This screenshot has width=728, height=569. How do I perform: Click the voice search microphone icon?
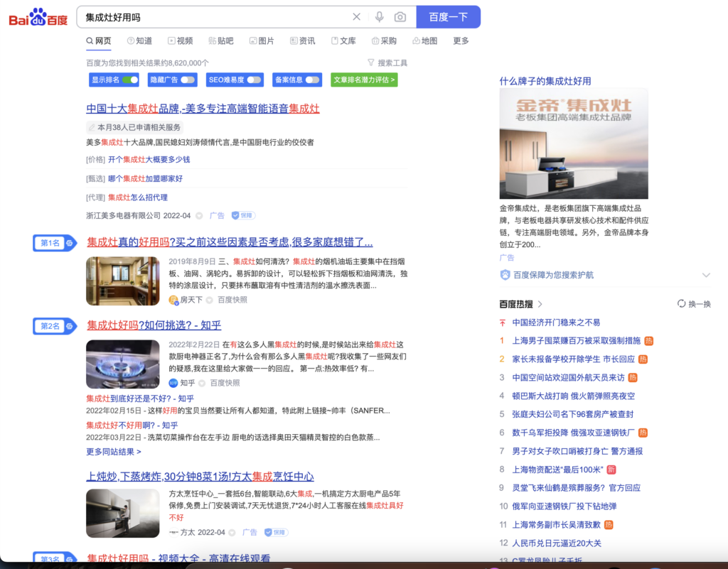pos(380,17)
